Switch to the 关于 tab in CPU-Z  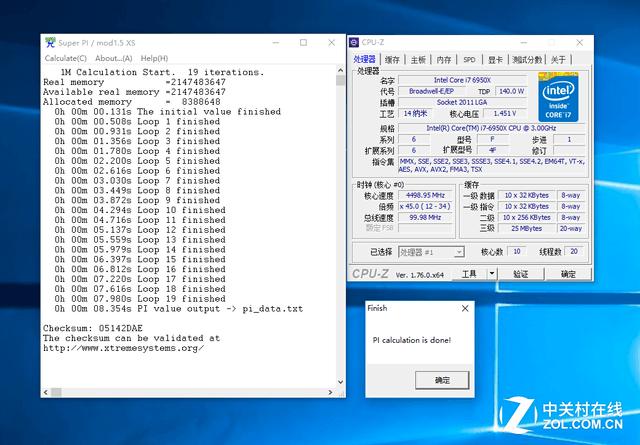tap(558, 60)
